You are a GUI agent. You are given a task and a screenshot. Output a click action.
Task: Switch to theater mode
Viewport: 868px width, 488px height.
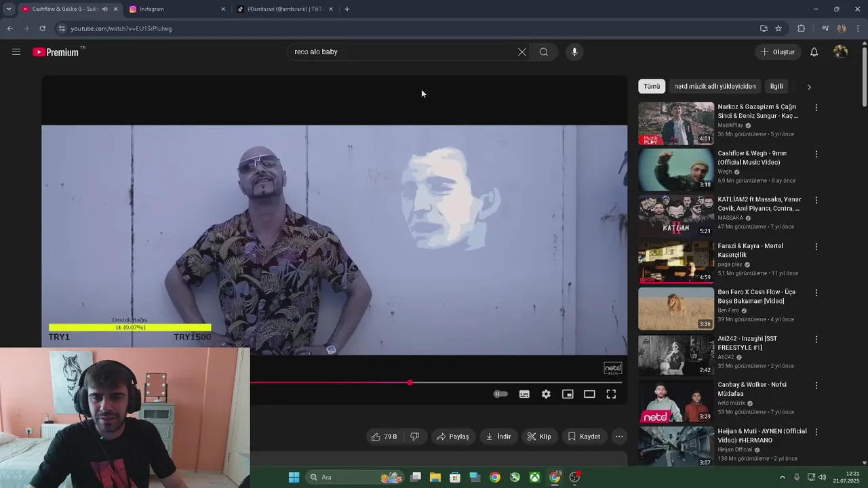[x=589, y=394]
